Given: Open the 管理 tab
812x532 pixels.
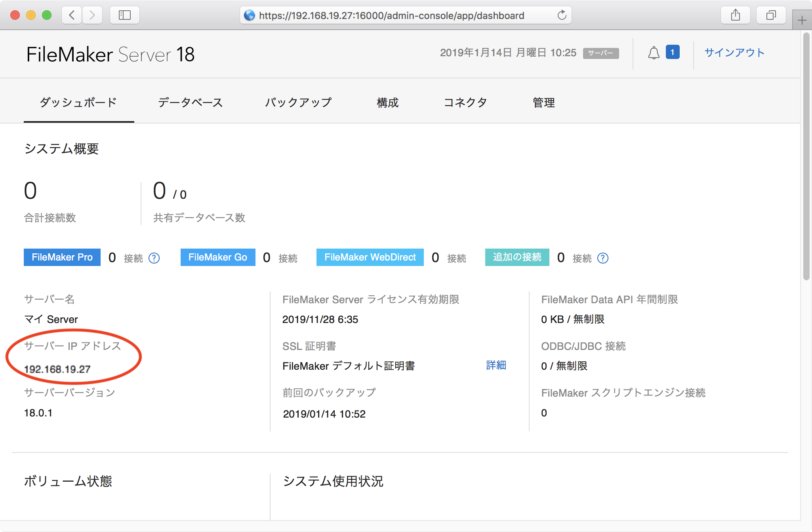Looking at the screenshot, I should pos(544,103).
